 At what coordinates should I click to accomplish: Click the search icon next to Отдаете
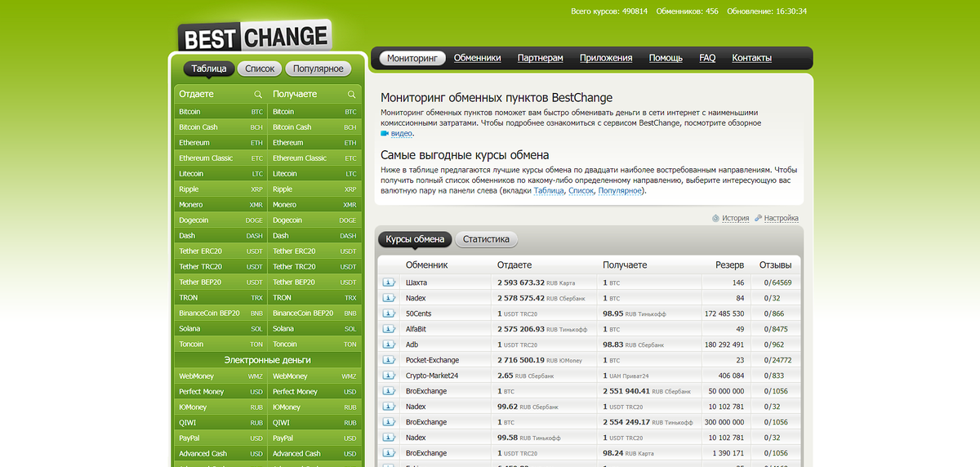pyautogui.click(x=258, y=95)
